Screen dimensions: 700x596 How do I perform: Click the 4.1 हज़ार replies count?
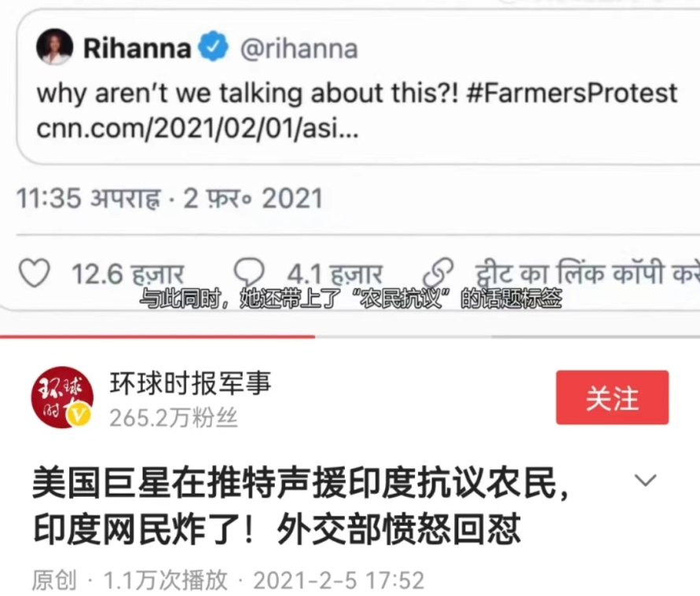(335, 274)
